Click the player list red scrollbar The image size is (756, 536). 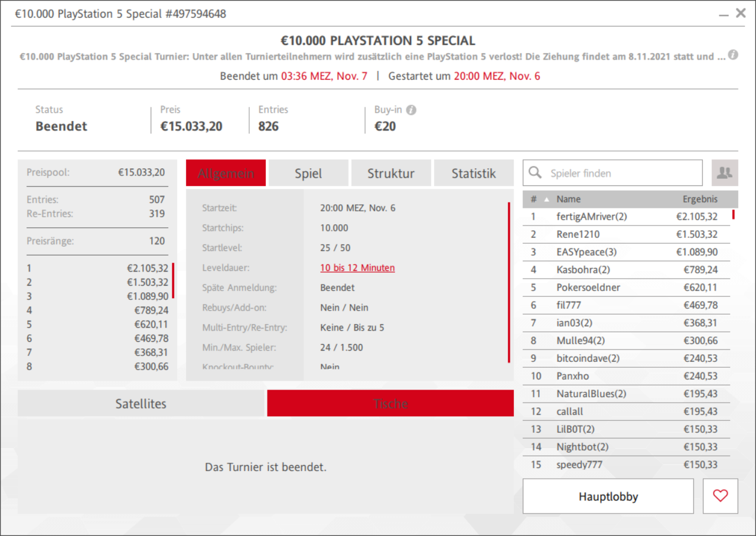click(x=734, y=214)
